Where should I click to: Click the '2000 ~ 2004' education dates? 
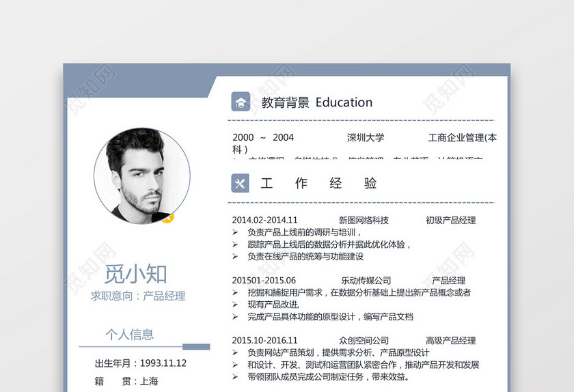click(263, 138)
